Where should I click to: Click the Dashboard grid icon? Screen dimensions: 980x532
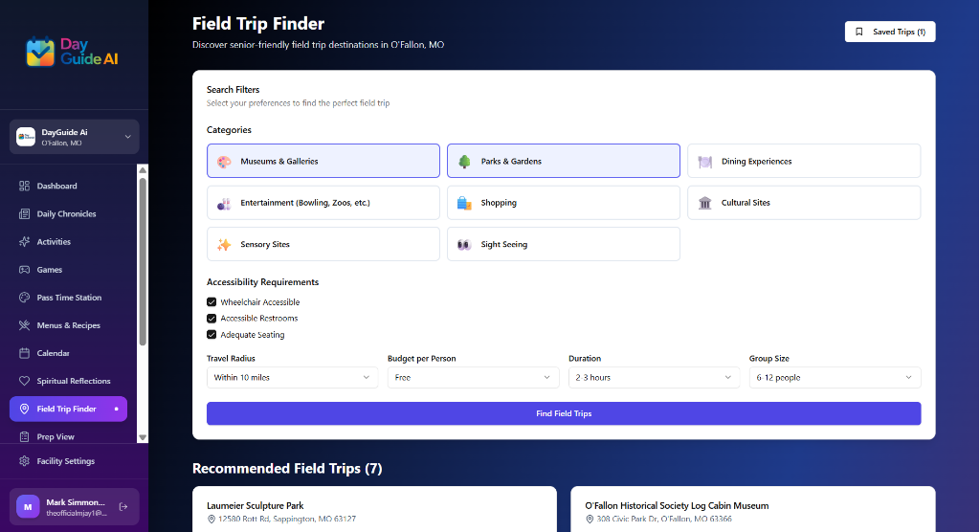pyautogui.click(x=24, y=186)
